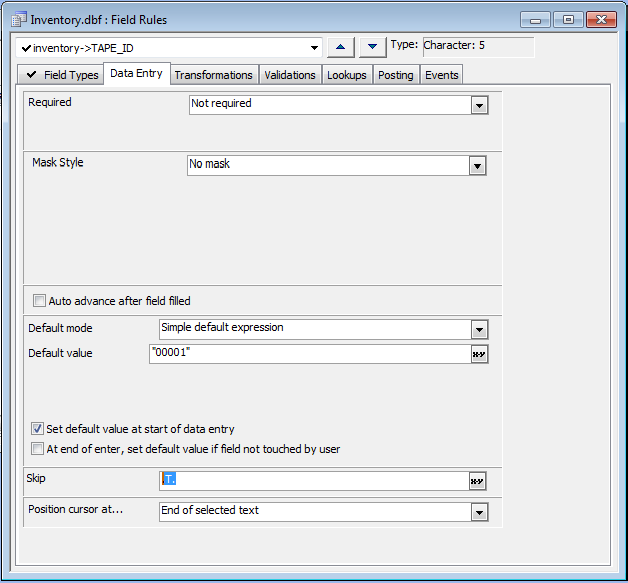Open the Default mode dropdown
Screen dimensions: 628x583
tap(479, 330)
